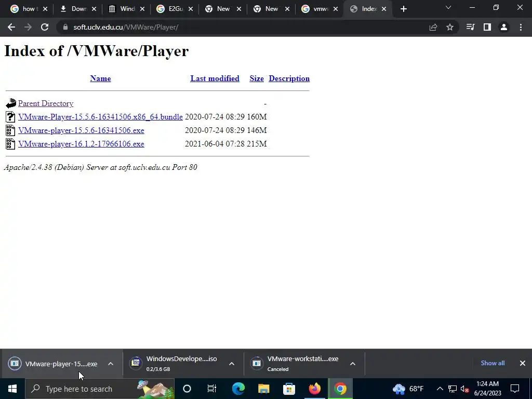Open a new tab with the plus button
Viewport: 532px width, 399px height.
coord(403,9)
